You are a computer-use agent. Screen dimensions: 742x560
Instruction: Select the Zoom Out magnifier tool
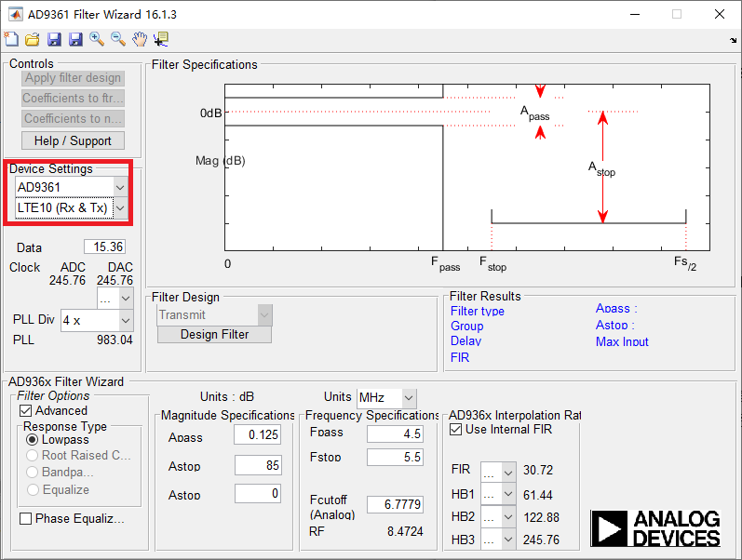pos(117,39)
